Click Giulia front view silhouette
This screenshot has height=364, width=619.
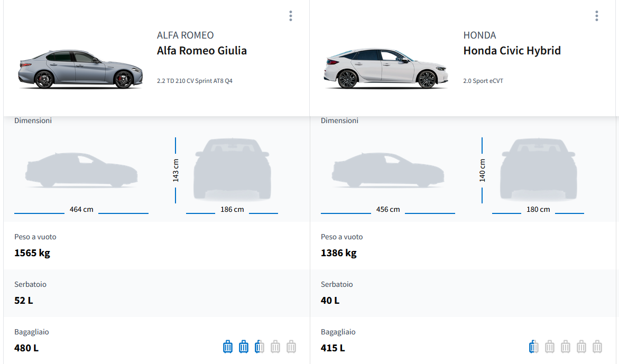pos(232,169)
